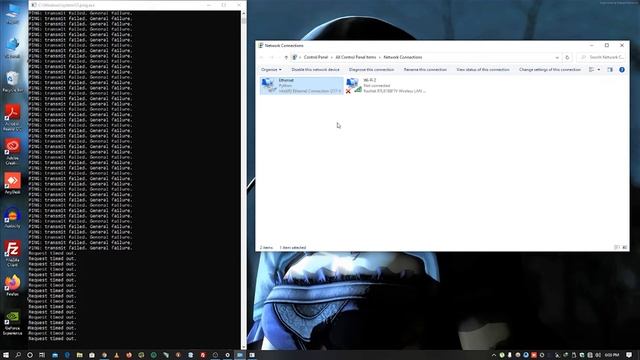Open the change view icon in toolbar

coord(591,70)
